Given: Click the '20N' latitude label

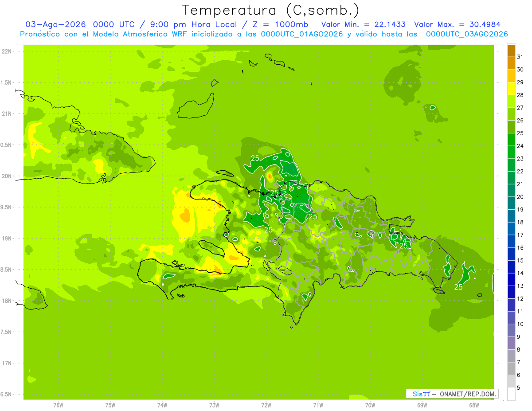Looking at the screenshot, I should point(7,176).
